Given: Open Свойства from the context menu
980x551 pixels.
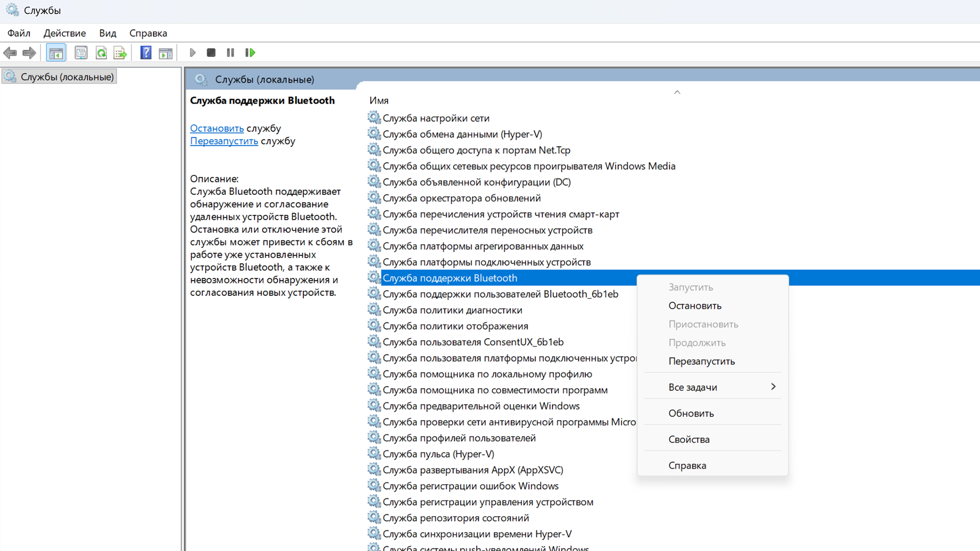Looking at the screenshot, I should (x=689, y=439).
